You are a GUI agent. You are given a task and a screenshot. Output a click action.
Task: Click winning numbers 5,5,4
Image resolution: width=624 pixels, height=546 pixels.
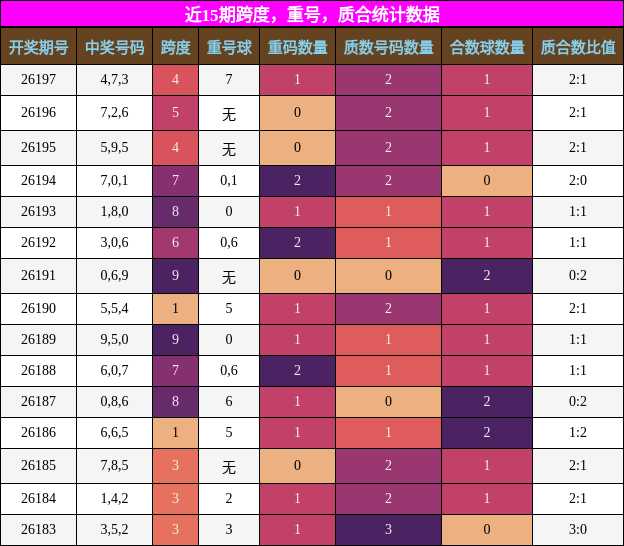pyautogui.click(x=115, y=308)
